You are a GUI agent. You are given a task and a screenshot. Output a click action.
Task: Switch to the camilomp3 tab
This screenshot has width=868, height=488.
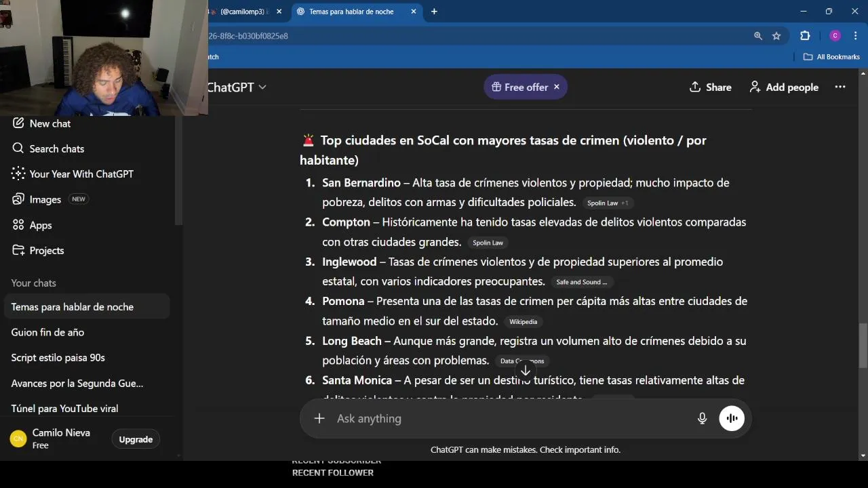[x=244, y=12]
